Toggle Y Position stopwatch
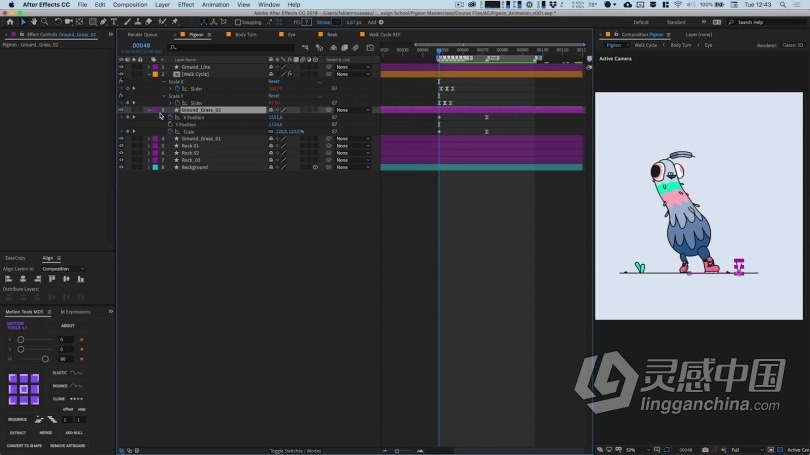The height and width of the screenshot is (455, 810). [170, 124]
